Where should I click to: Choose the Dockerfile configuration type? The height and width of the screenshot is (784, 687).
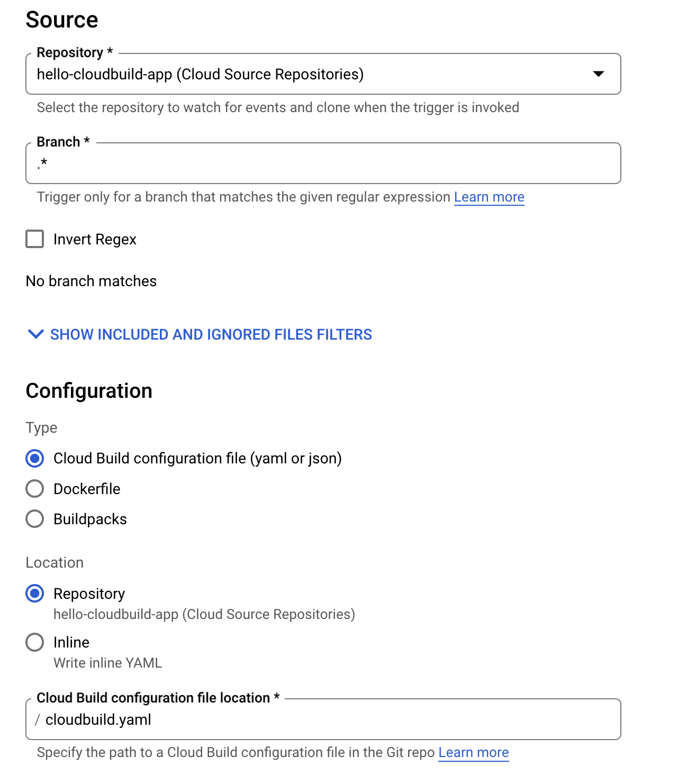(x=35, y=489)
